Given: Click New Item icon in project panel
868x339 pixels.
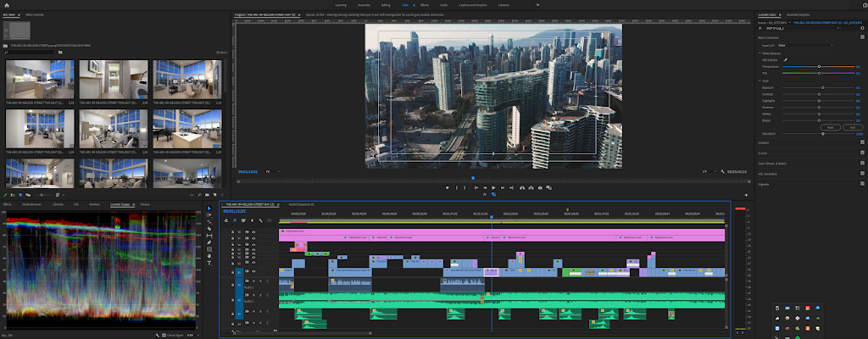Looking at the screenshot, I should click(214, 195).
